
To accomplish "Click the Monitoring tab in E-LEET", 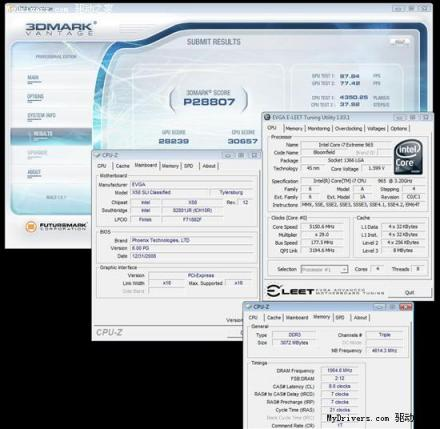I will (319, 129).
